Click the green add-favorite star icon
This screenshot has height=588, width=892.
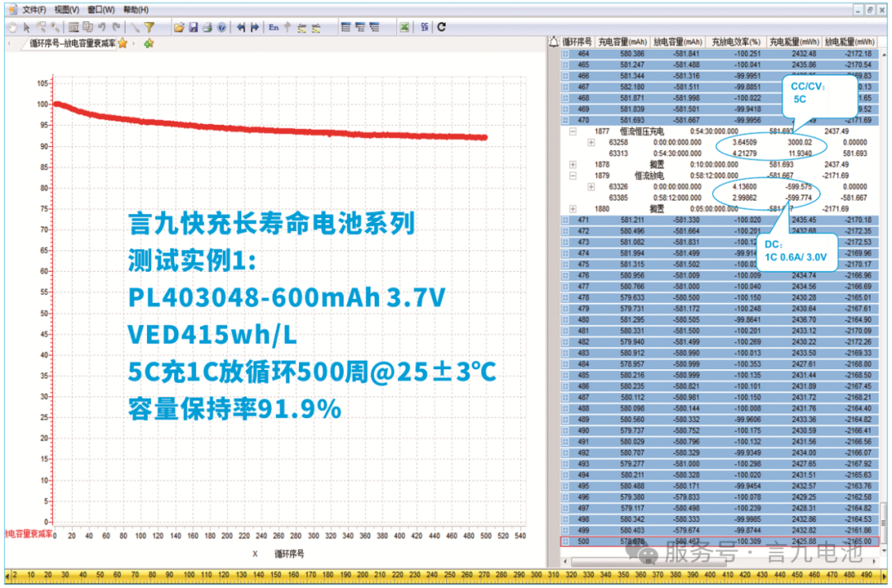pyautogui.click(x=149, y=43)
